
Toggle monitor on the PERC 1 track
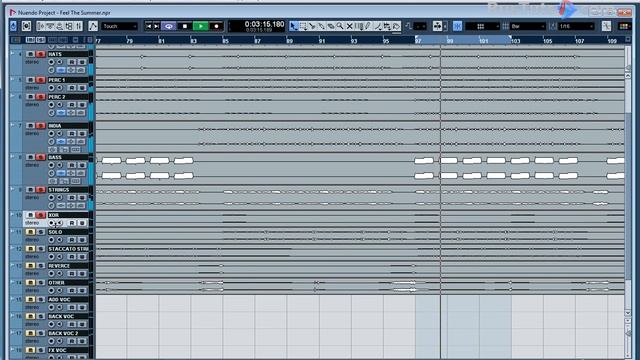point(60,88)
